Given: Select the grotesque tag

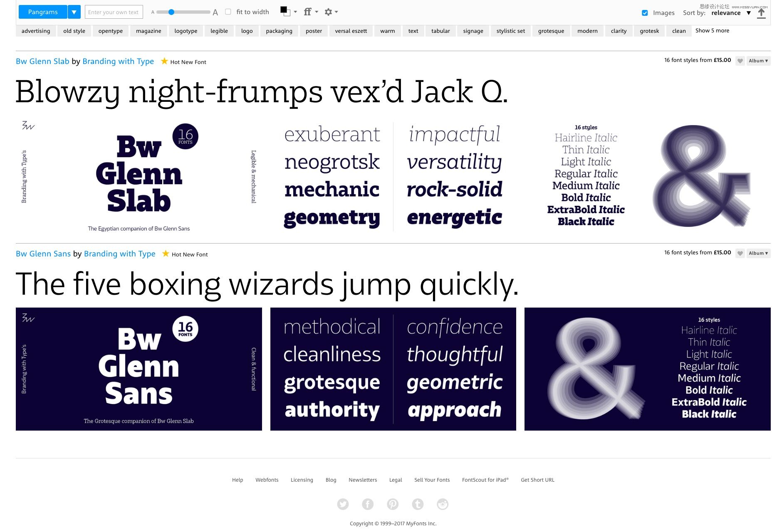Looking at the screenshot, I should 551,31.
